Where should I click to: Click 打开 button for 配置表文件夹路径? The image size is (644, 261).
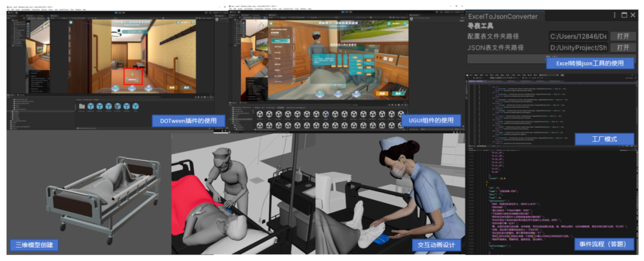point(622,36)
